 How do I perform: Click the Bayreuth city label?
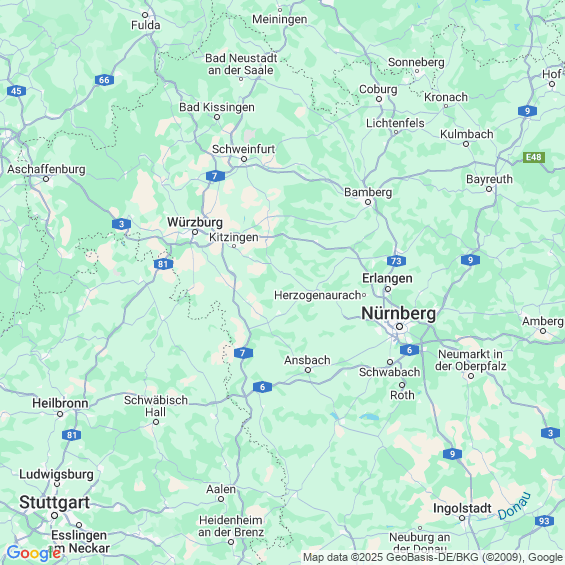click(489, 179)
